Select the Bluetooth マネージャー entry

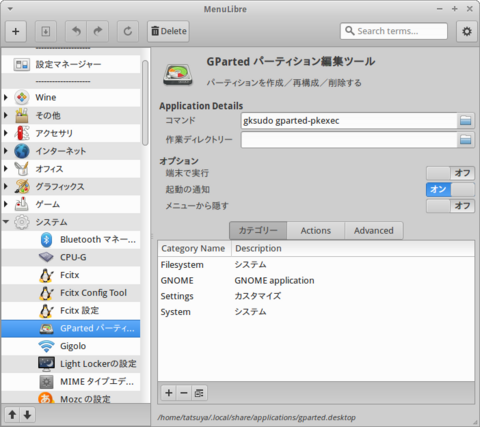71,239
